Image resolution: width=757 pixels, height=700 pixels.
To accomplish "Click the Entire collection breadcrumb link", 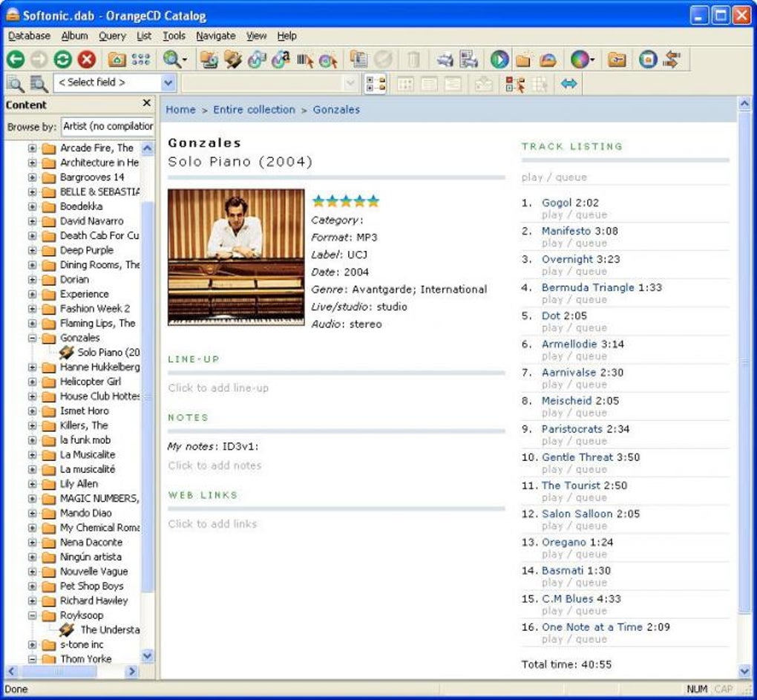I will (254, 110).
